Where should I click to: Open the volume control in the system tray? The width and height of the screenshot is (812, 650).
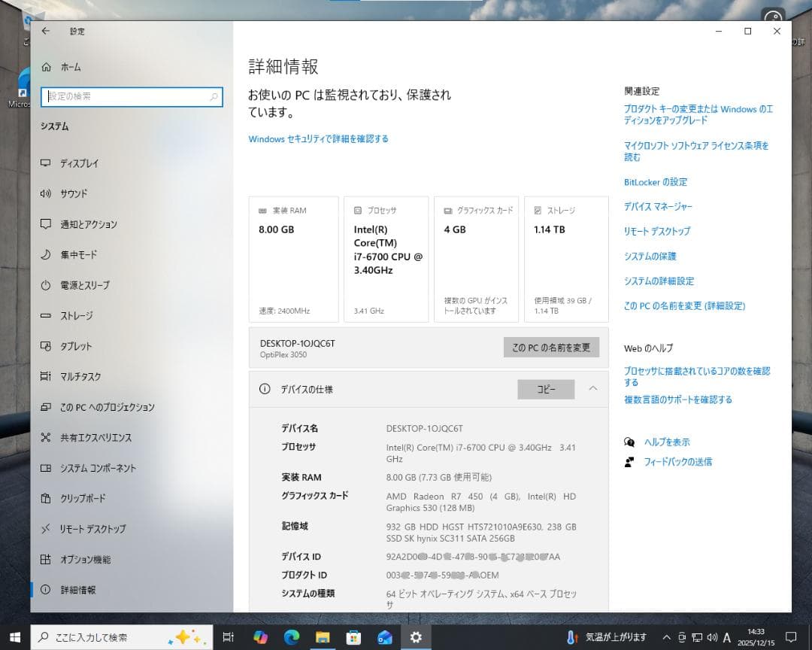tap(711, 637)
